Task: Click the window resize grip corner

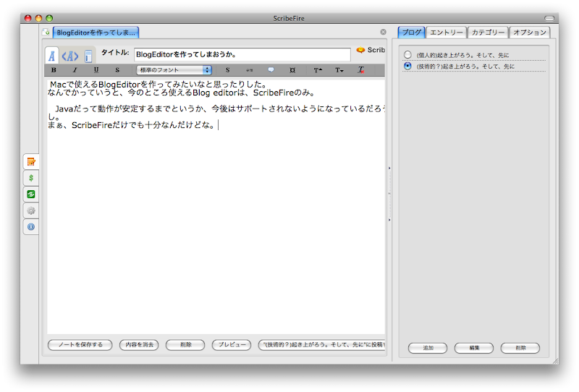Action: pos(555,361)
